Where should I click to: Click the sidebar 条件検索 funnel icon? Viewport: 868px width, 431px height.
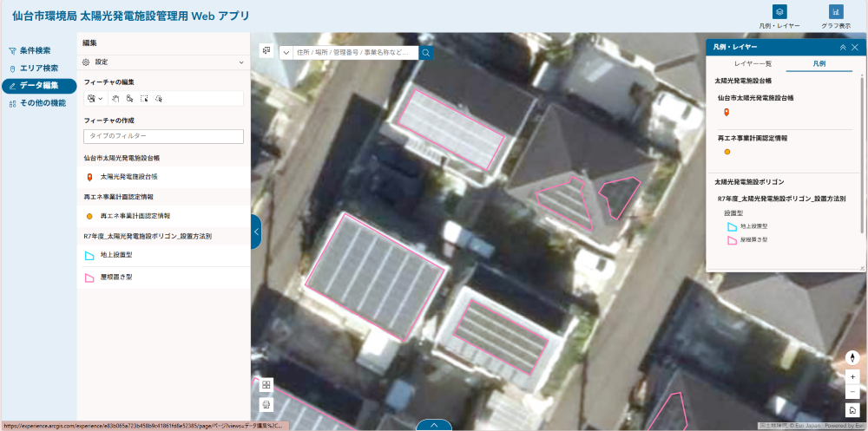[12, 51]
